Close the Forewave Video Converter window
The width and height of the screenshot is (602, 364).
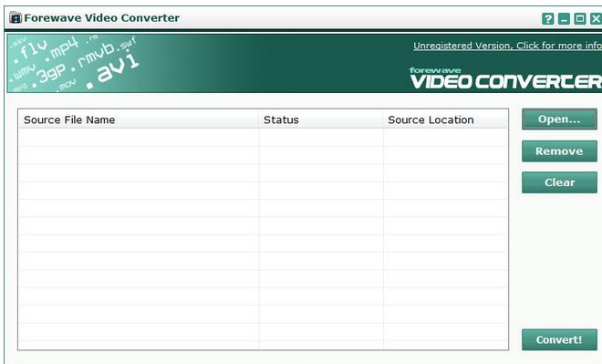(596, 18)
